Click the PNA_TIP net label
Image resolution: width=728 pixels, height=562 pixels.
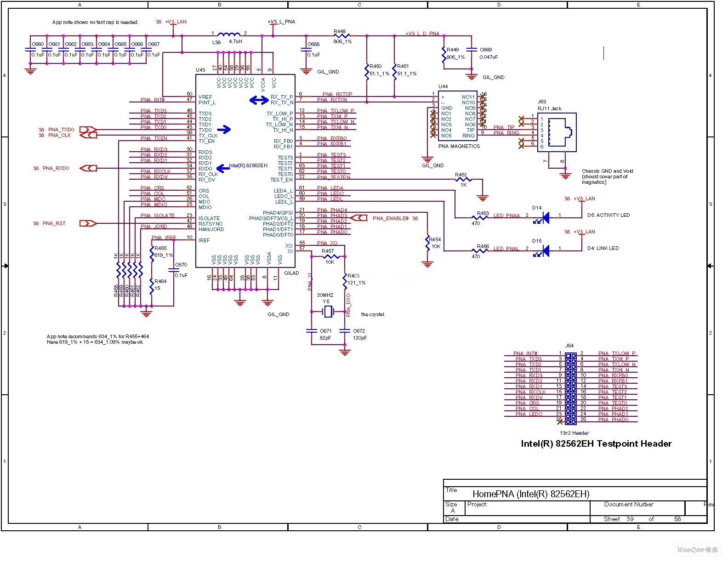504,127
